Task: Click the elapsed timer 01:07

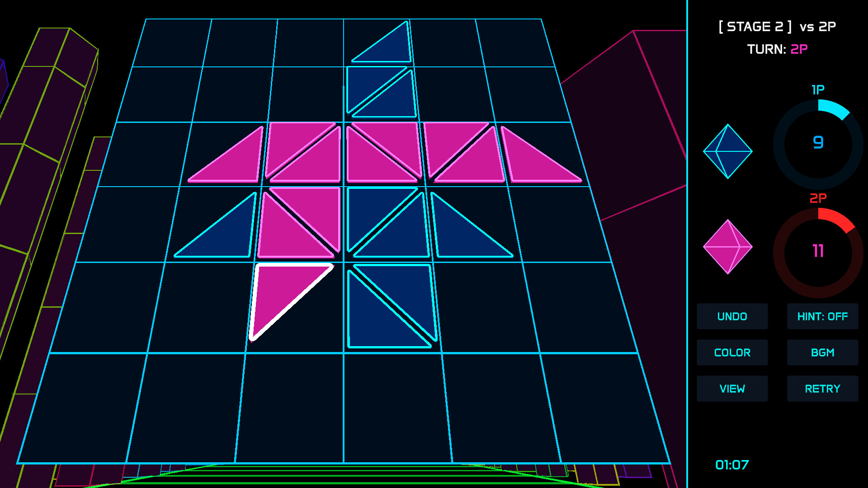Action: [x=732, y=465]
